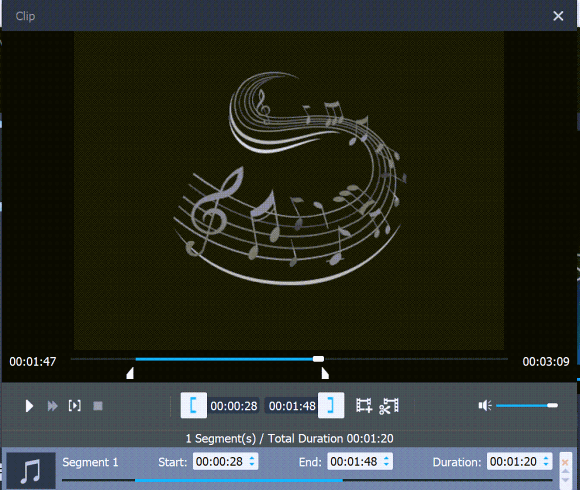Screen dimensions: 580x490
Task: Select the right trim end marker
Action: point(325,373)
